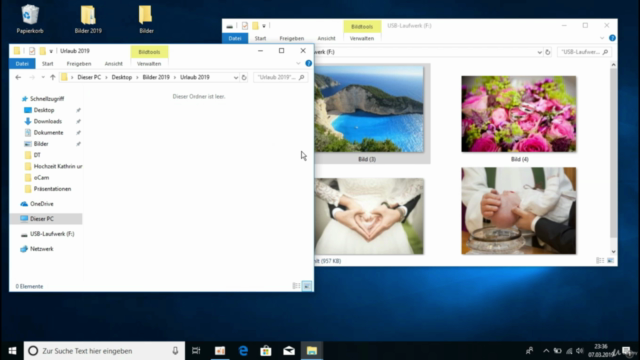This screenshot has height=360, width=640.
Task: Click Desktop in breadcrumb path
Action: pos(122,77)
